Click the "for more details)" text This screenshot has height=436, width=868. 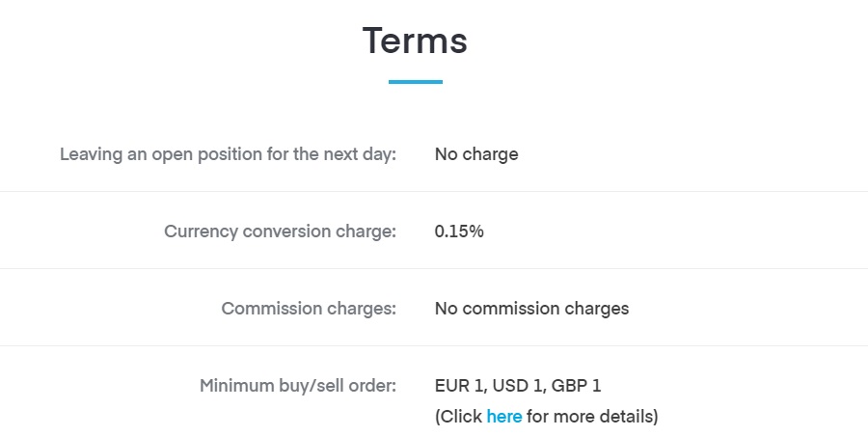592,416
